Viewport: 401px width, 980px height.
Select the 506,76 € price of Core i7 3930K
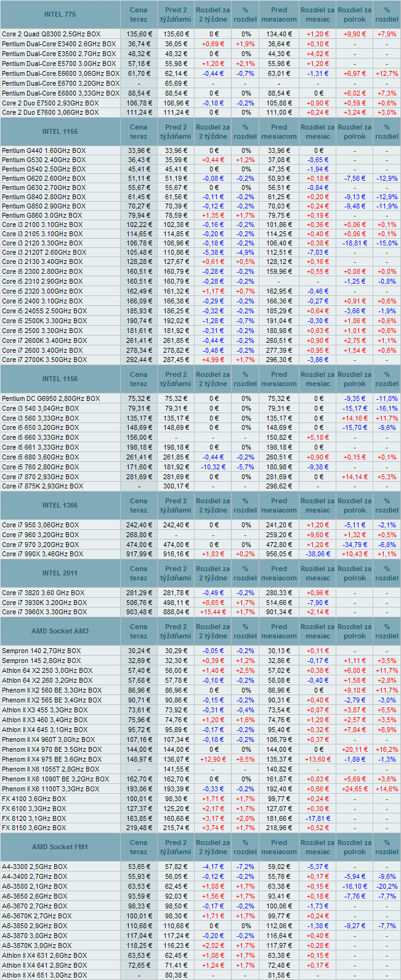tap(139, 603)
